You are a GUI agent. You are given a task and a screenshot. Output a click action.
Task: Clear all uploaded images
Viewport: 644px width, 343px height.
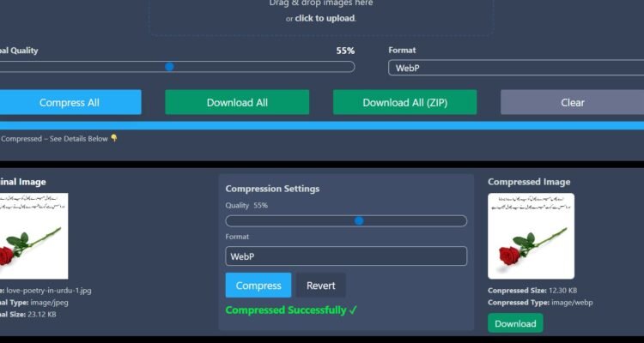pyautogui.click(x=572, y=103)
